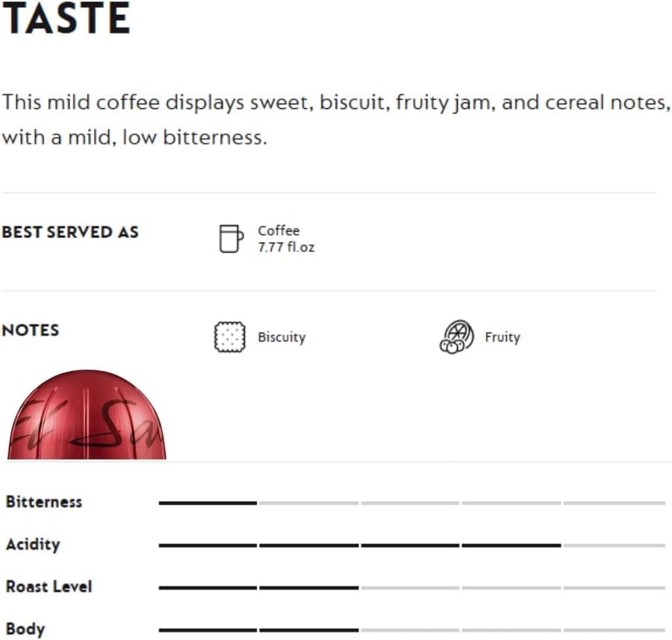The height and width of the screenshot is (640, 672).
Task: Click the Bitterness label
Action: [x=44, y=502]
